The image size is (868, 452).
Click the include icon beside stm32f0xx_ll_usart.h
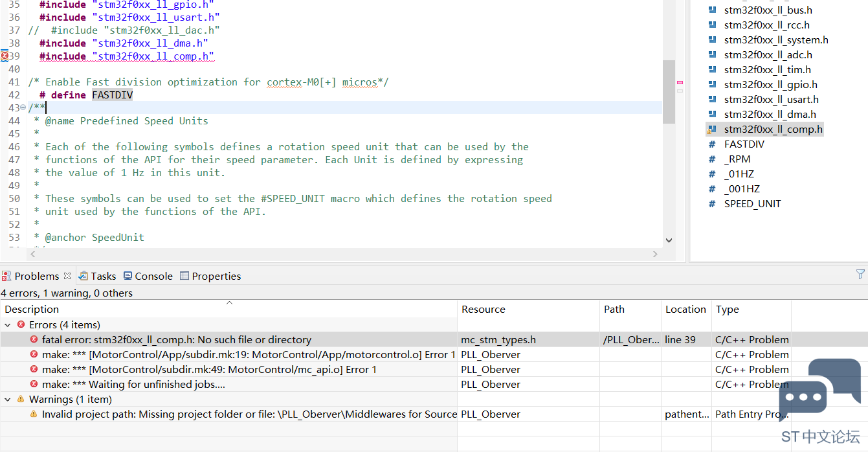point(712,99)
